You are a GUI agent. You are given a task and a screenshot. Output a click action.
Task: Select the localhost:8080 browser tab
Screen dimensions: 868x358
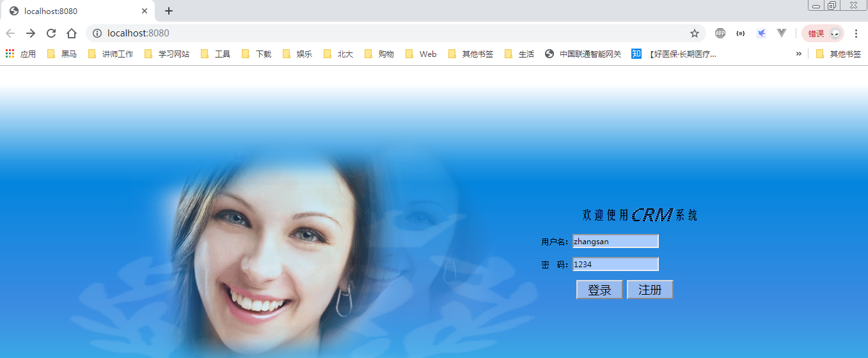tap(77, 12)
